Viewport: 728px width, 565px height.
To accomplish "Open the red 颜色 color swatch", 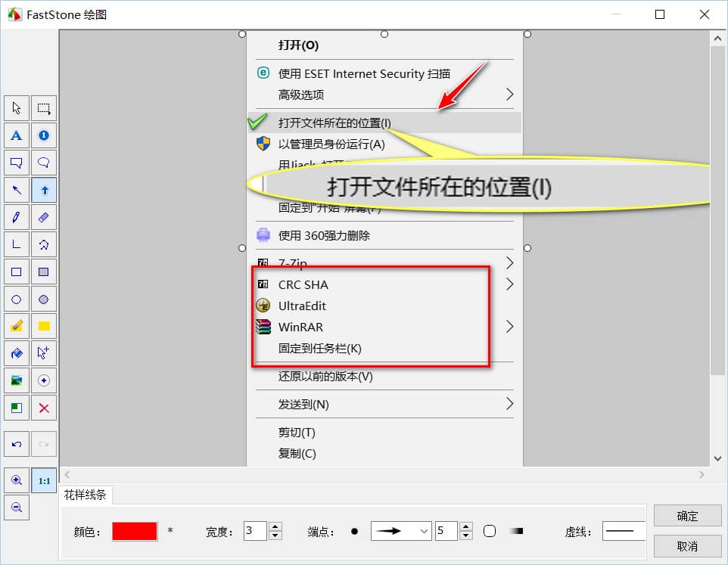I will (135, 531).
